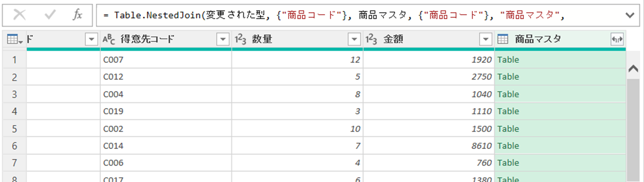
Task: Click the Table link in row 5
Action: pyautogui.click(x=508, y=129)
